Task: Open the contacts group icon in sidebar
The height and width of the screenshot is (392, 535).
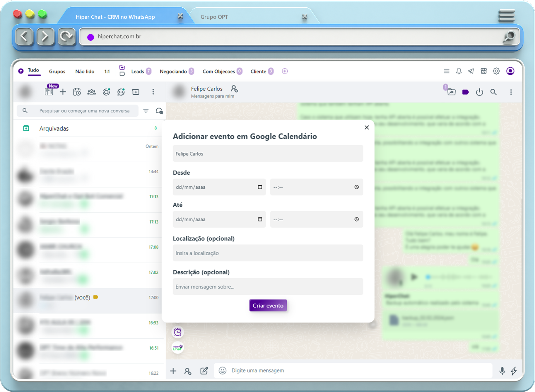Action: (92, 92)
